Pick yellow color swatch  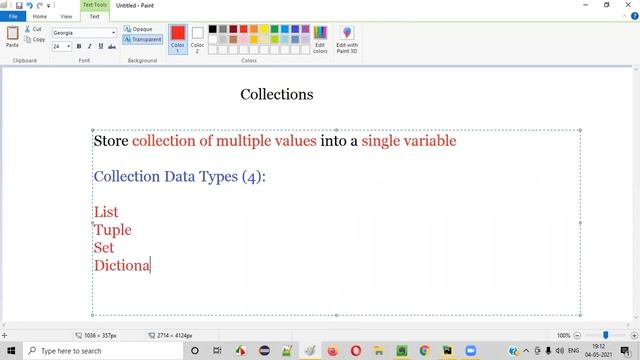(264, 29)
